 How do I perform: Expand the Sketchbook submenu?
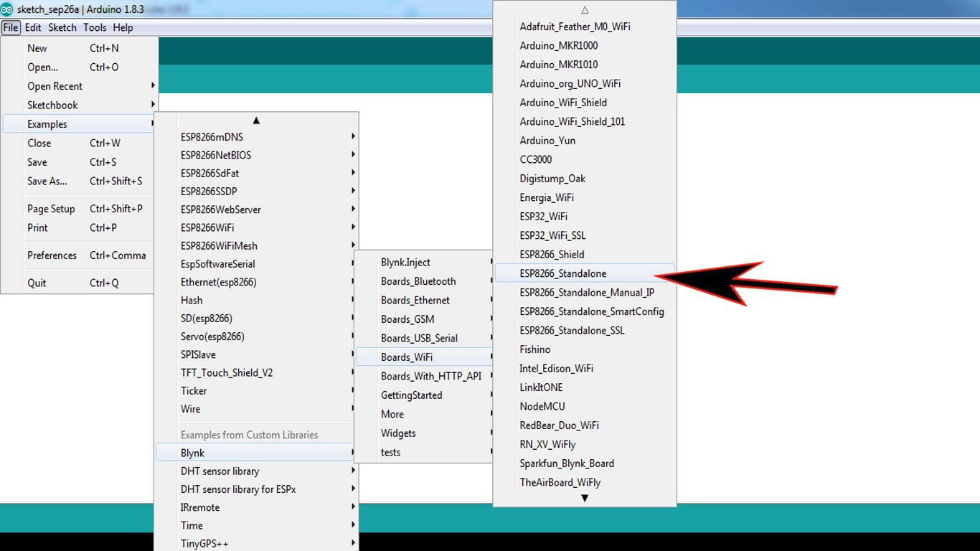[x=79, y=105]
